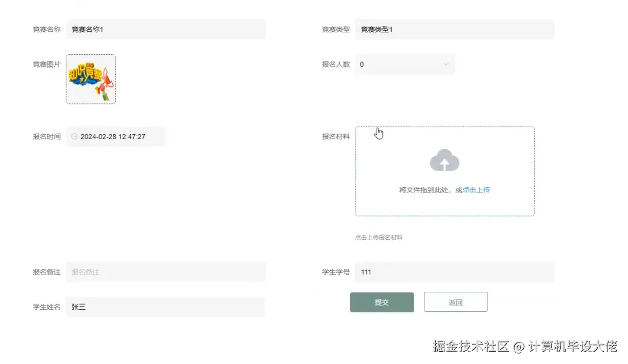
Task: Click the dashed border around the competition image
Action: tap(91, 56)
